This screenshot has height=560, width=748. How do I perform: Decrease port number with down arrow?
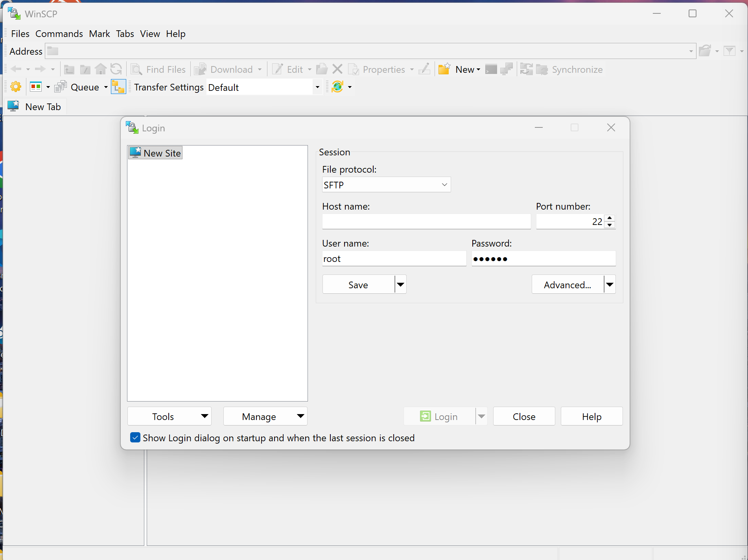[x=610, y=225]
